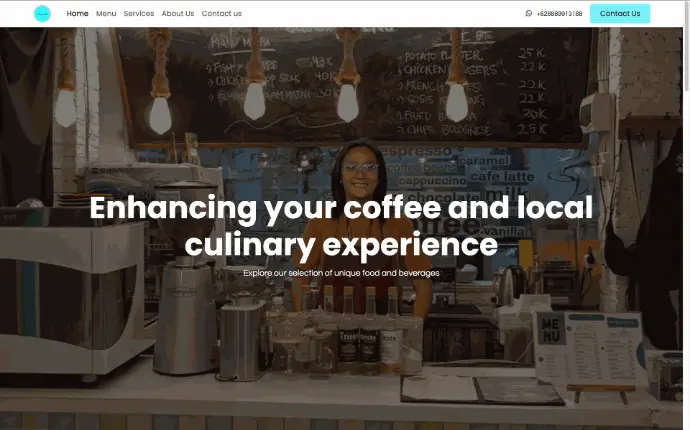Click the +628 phone number link

click(x=559, y=14)
